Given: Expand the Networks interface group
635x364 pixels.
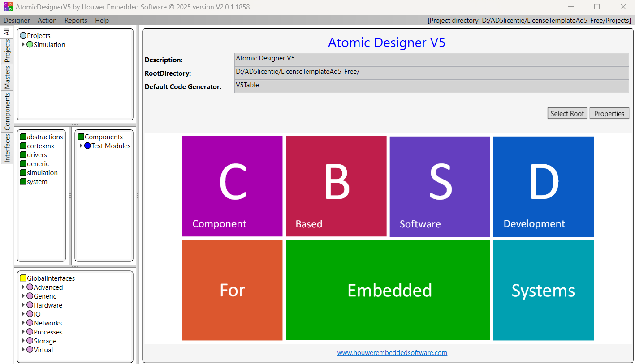Looking at the screenshot, I should point(23,323).
